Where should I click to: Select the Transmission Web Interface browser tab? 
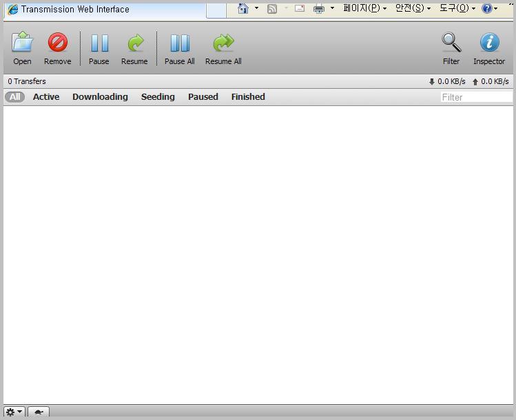point(105,10)
